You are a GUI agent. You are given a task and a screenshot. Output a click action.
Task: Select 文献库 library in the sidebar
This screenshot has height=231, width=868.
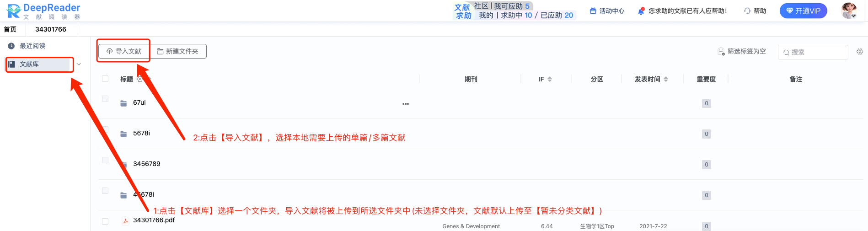pyautogui.click(x=39, y=64)
